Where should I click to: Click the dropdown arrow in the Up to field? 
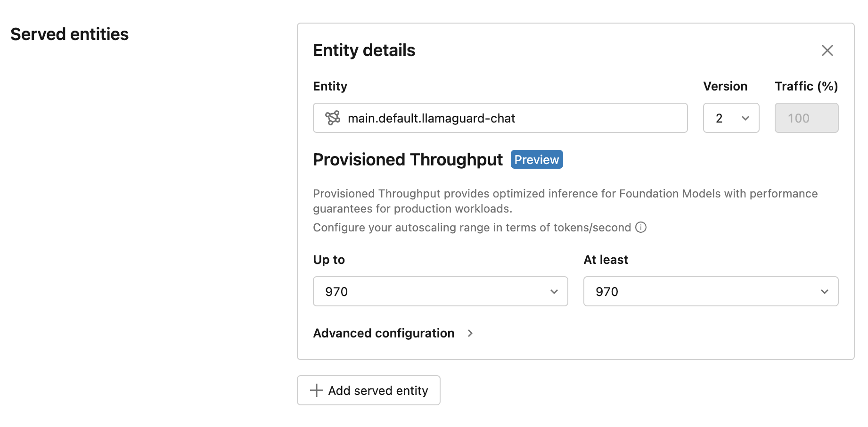[554, 291]
